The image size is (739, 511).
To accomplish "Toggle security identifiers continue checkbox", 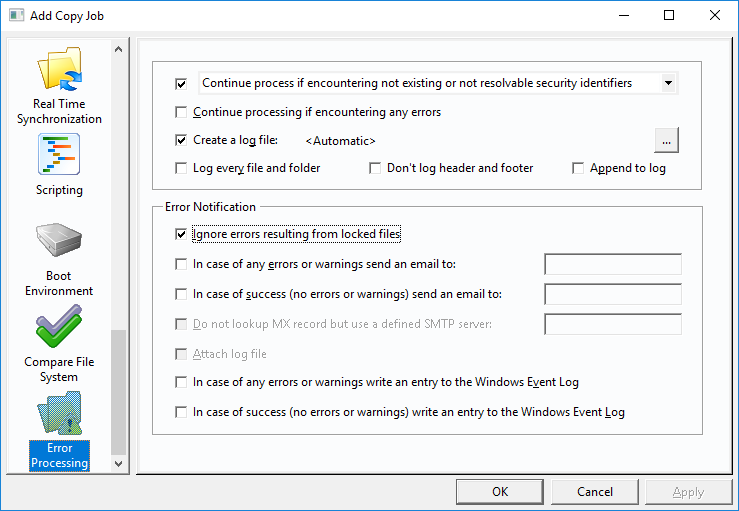I will tap(181, 84).
